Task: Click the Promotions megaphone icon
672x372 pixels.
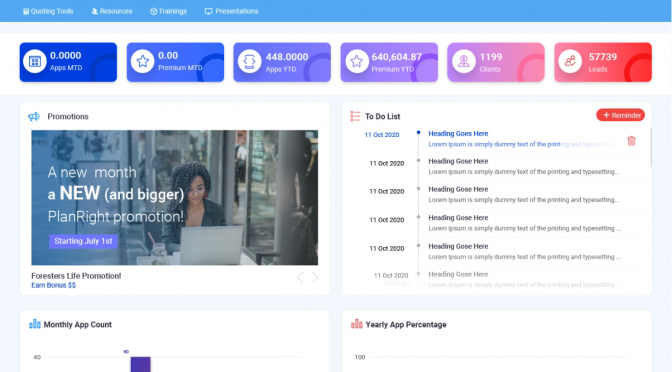Action: [x=34, y=116]
